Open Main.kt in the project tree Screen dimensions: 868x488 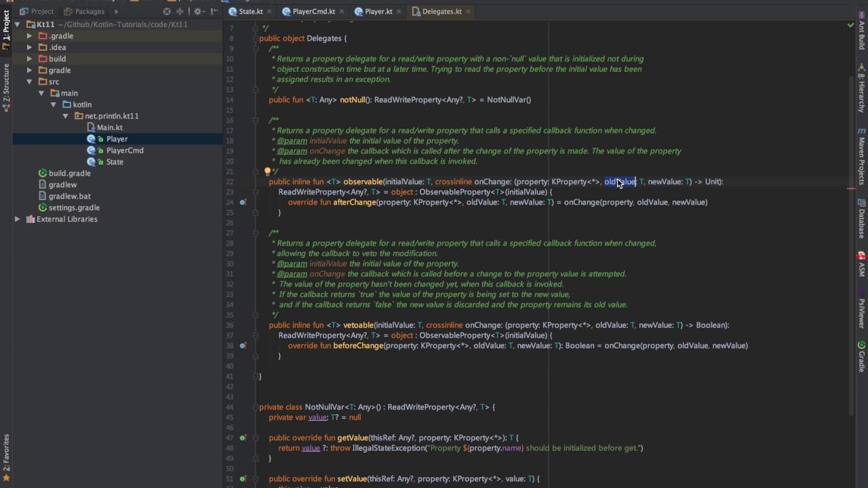(109, 127)
